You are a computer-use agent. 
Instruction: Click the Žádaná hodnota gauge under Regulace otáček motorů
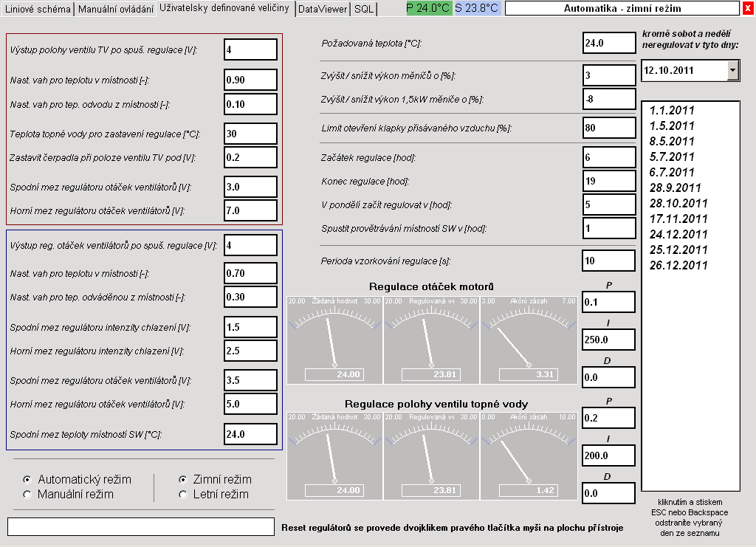[334, 340]
